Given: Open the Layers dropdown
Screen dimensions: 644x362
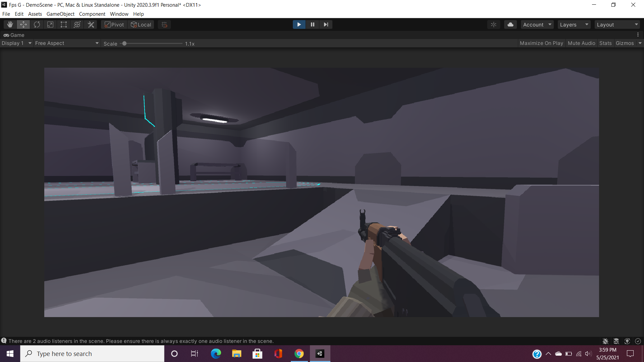Looking at the screenshot, I should (574, 24).
